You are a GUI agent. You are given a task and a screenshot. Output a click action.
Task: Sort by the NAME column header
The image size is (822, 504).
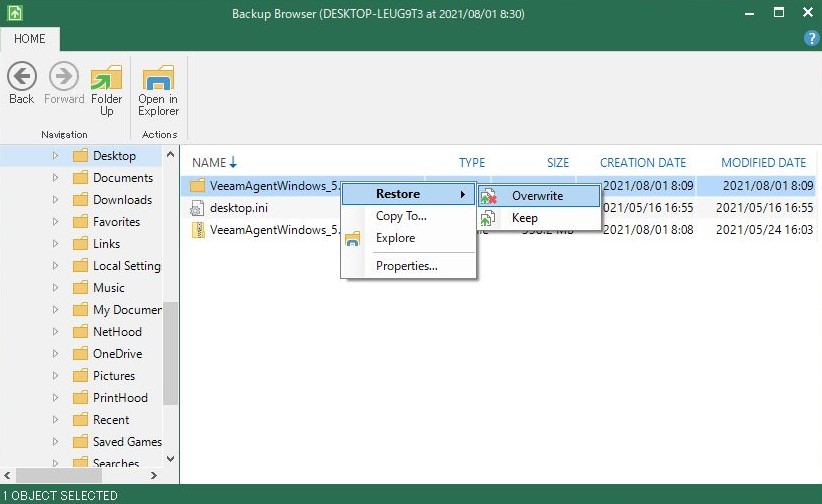point(209,163)
